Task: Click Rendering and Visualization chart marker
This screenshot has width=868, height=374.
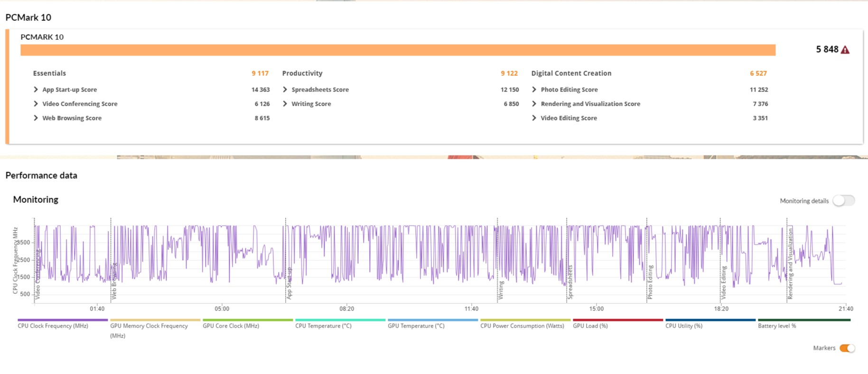Action: [x=790, y=264]
